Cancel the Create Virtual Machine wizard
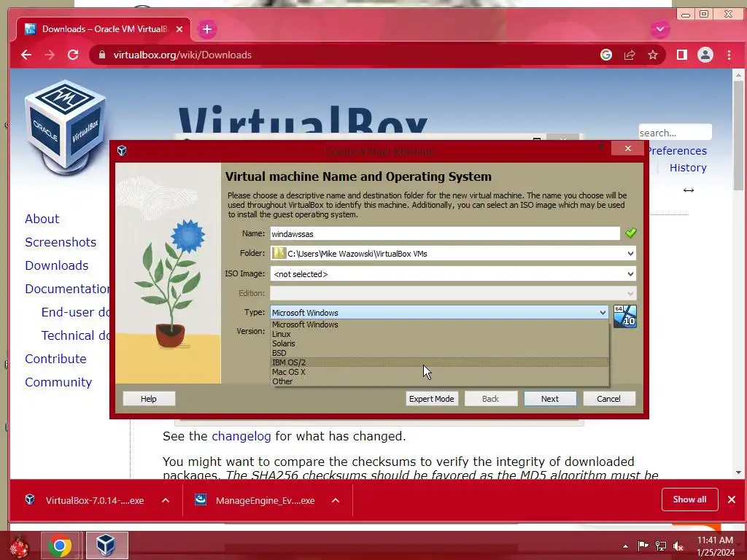The height and width of the screenshot is (560, 747). tap(608, 399)
